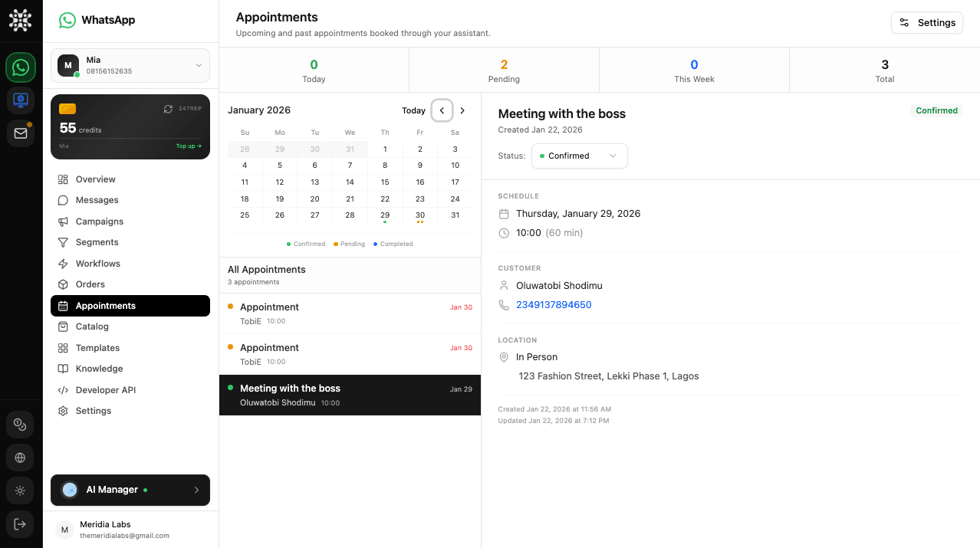Select the WhatsApp channel icon in left rail

(x=21, y=67)
